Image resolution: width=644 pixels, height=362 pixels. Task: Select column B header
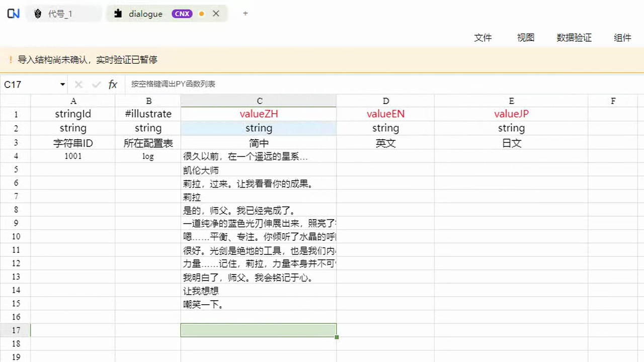click(148, 101)
